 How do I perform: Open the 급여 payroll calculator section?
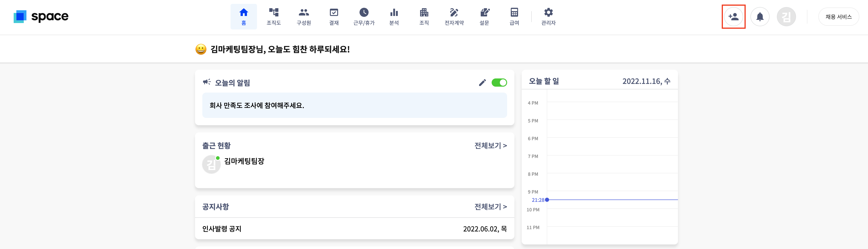pyautogui.click(x=514, y=17)
